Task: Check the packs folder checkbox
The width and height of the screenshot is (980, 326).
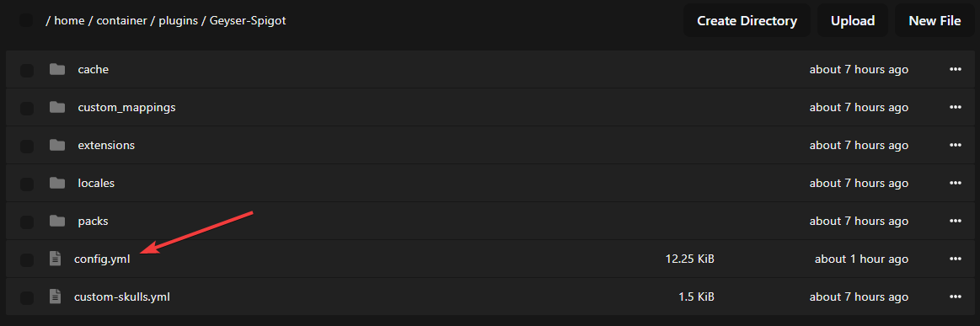Action: pos(27,221)
